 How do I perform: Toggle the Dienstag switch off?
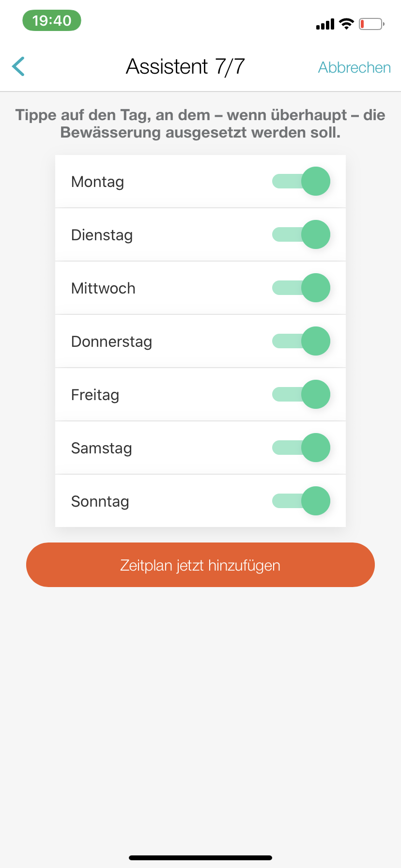pos(301,235)
